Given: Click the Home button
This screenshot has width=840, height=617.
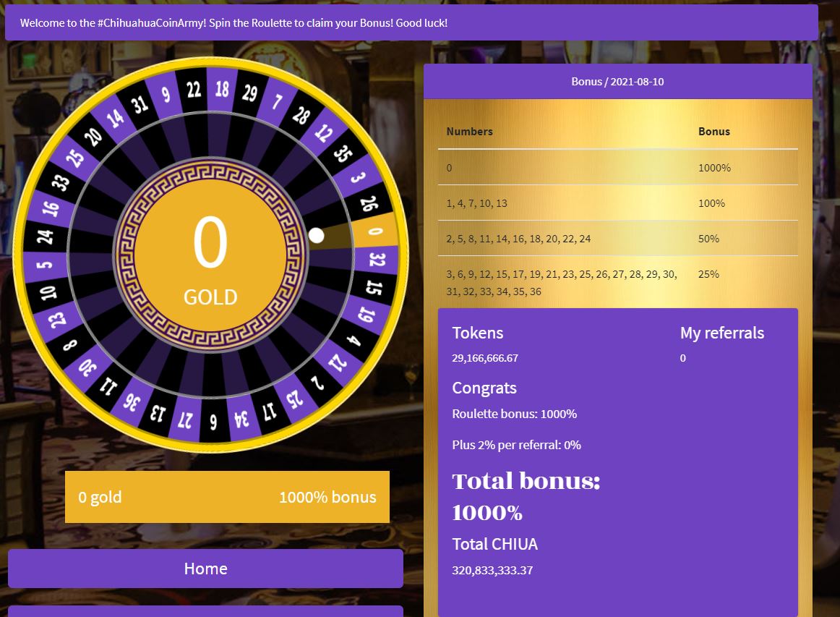Looking at the screenshot, I should tap(206, 569).
